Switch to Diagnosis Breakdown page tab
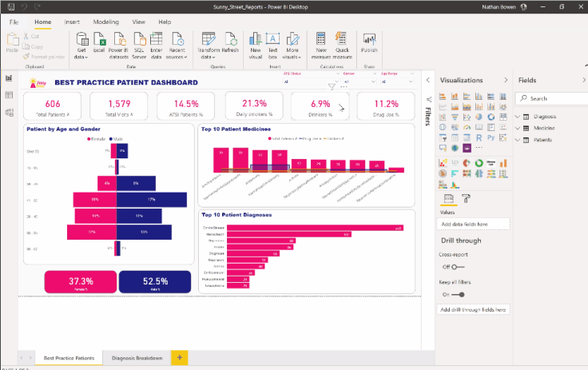Screen dimensions: 588x370 pyautogui.click(x=137, y=358)
